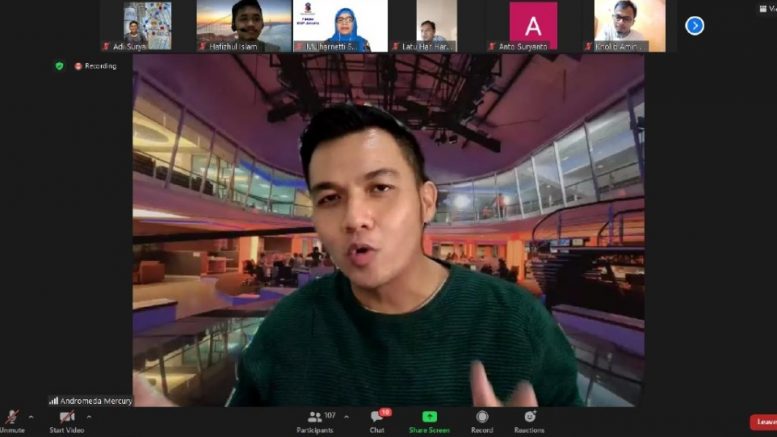Open the Participants panel
Viewport: 777px width, 437px height.
click(315, 421)
